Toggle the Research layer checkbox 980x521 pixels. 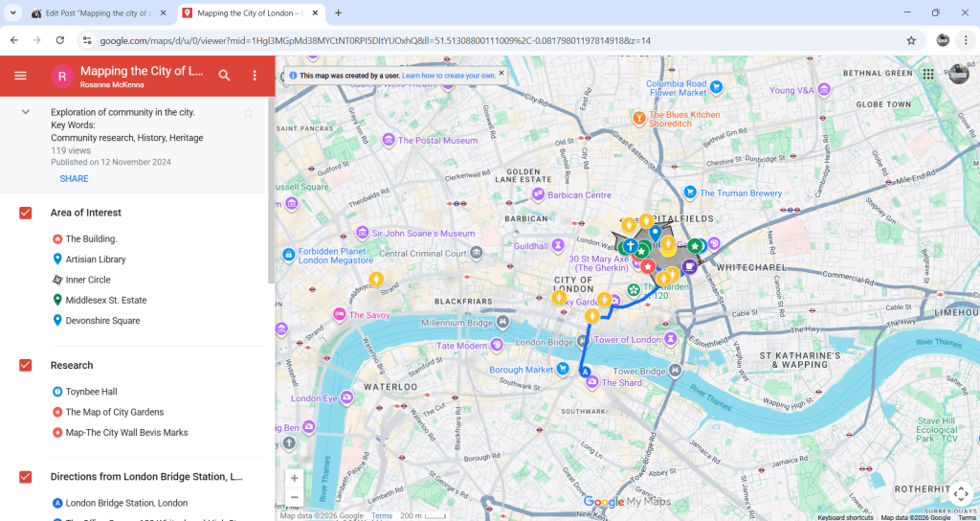[26, 365]
